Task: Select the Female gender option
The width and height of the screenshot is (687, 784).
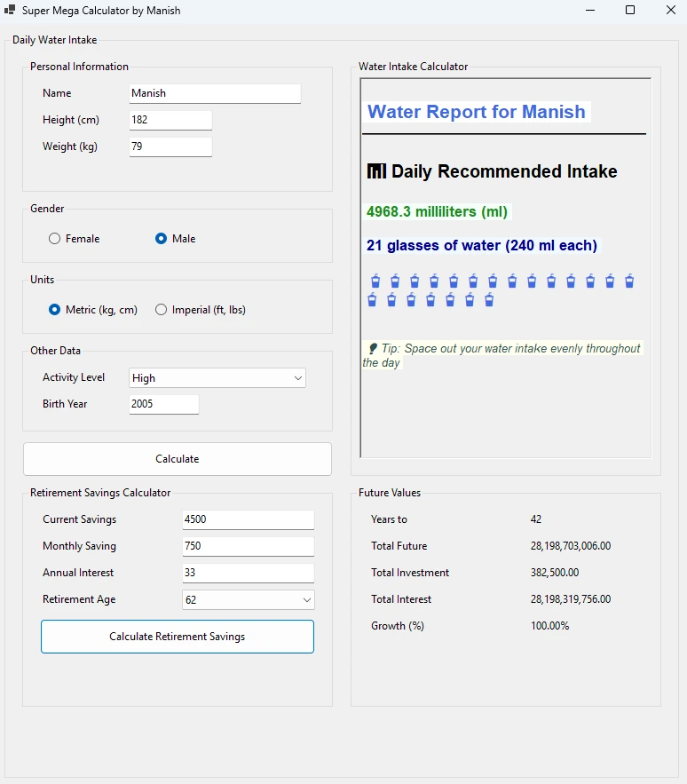Action: (55, 239)
